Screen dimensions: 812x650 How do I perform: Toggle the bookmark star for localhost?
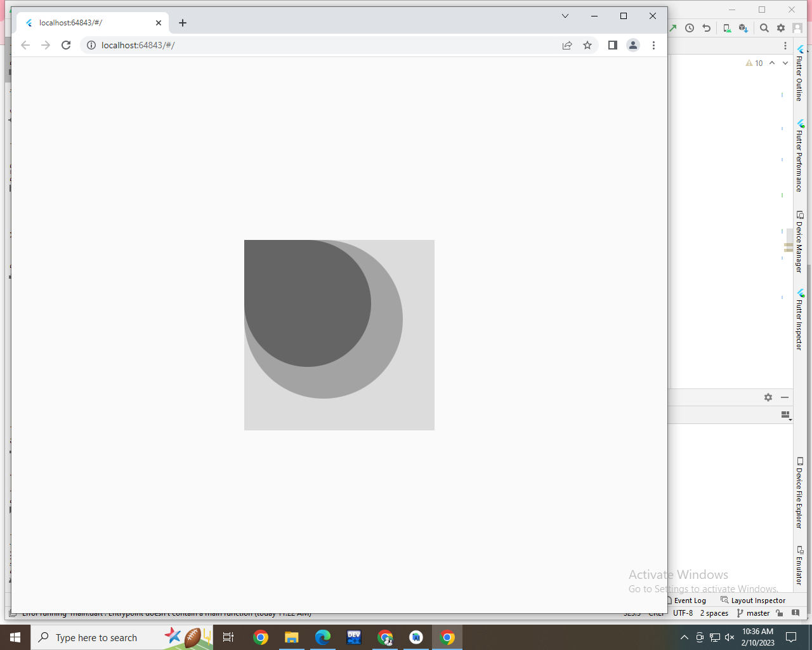click(x=587, y=45)
